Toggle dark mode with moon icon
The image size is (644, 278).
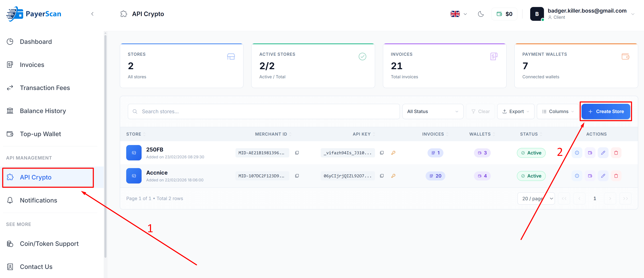(481, 14)
